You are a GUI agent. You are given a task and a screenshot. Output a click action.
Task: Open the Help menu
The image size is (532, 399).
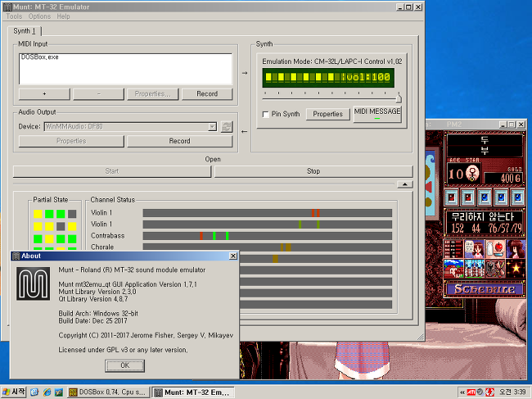tap(63, 16)
